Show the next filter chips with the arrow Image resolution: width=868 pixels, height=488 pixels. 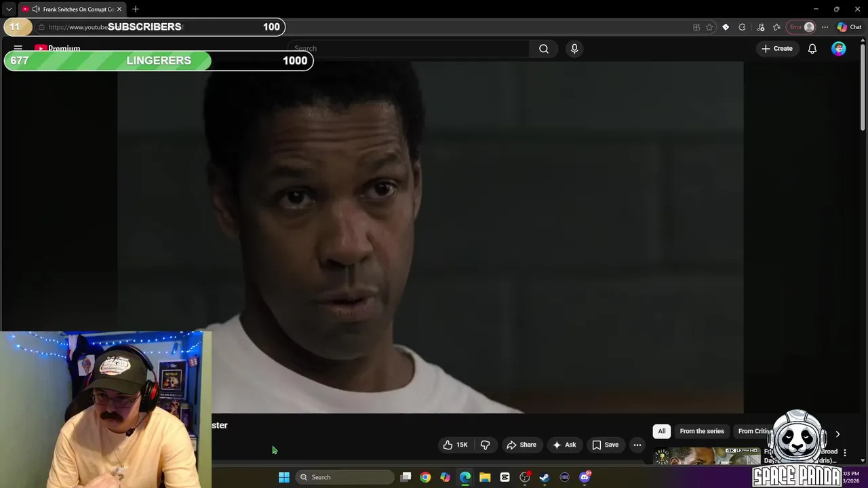[x=837, y=434]
